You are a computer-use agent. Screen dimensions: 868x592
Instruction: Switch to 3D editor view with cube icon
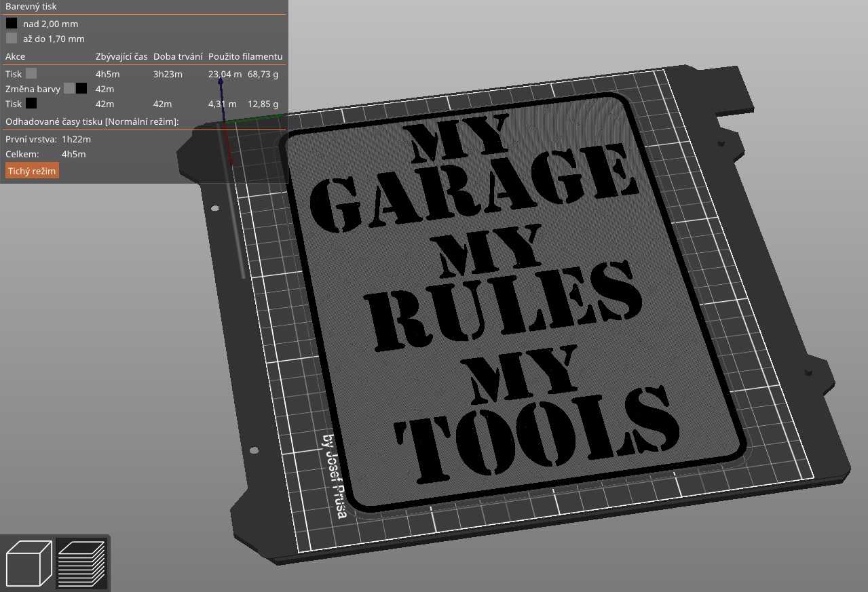point(29,562)
